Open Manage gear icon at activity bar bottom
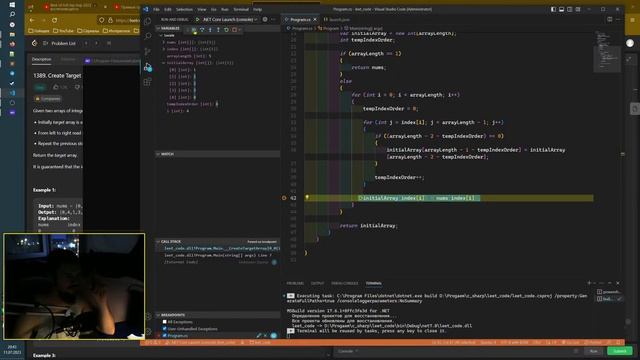Viewport: 640px width, 360px height. [x=148, y=331]
